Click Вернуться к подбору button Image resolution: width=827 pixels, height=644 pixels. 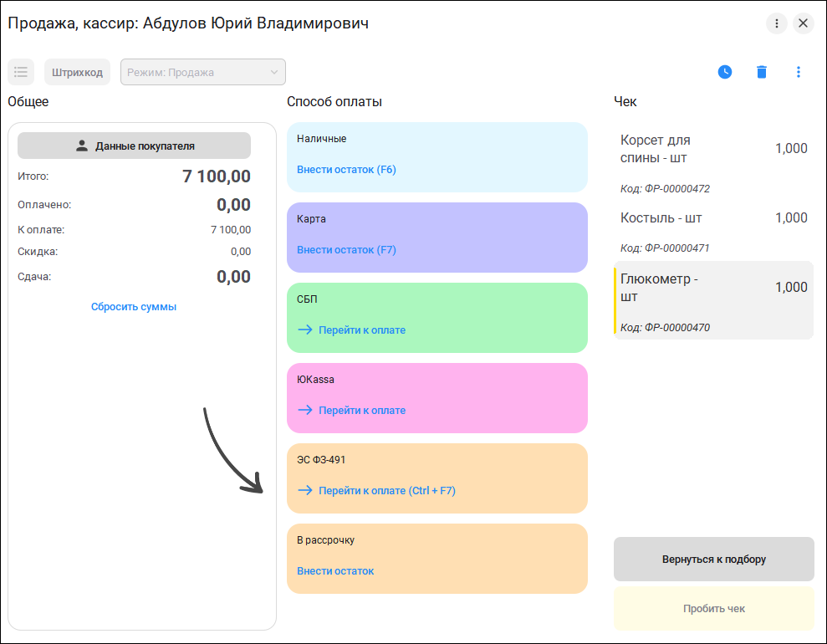pos(713,559)
